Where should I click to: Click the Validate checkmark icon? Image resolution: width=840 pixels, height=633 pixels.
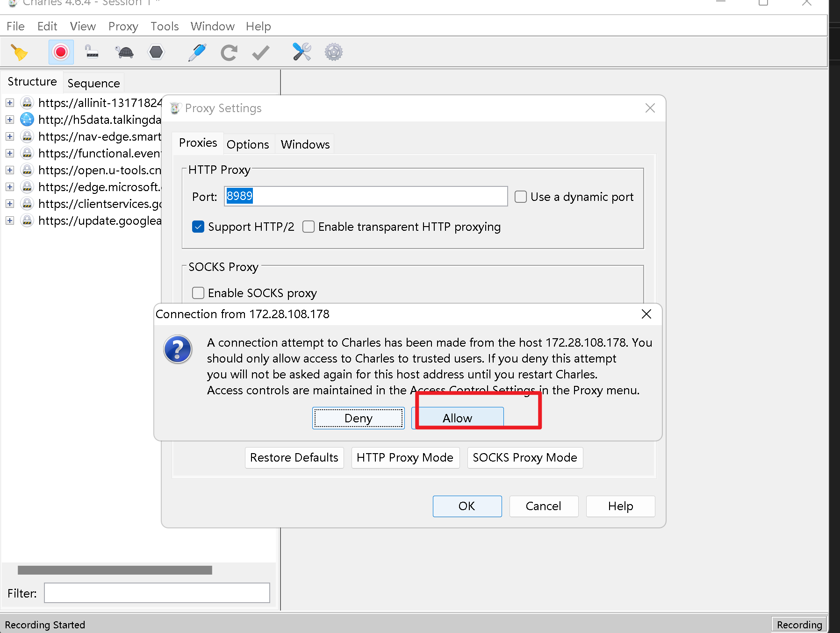[261, 52]
